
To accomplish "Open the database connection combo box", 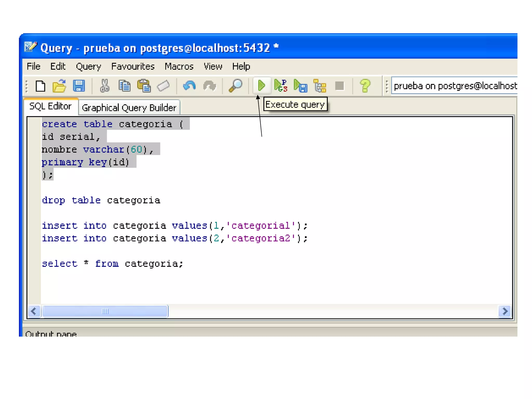I will tap(455, 86).
